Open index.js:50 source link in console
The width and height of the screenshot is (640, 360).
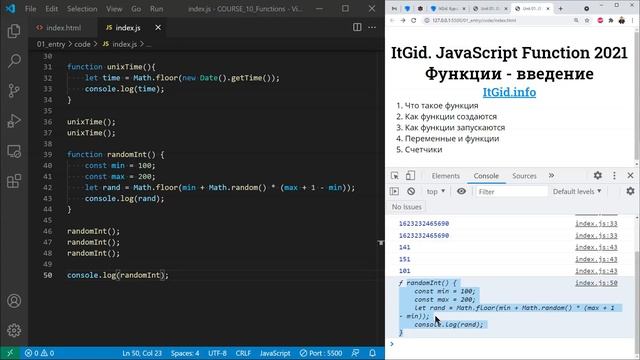tap(596, 283)
